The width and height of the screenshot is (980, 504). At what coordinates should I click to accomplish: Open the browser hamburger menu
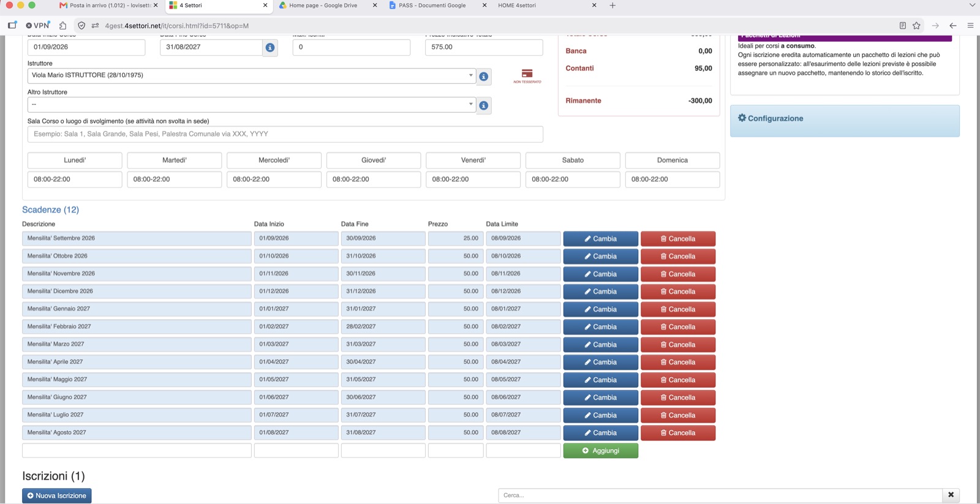970,25
